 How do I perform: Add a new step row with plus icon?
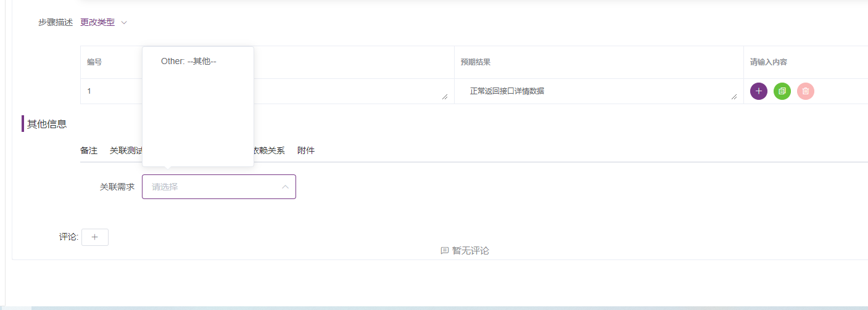tap(759, 91)
